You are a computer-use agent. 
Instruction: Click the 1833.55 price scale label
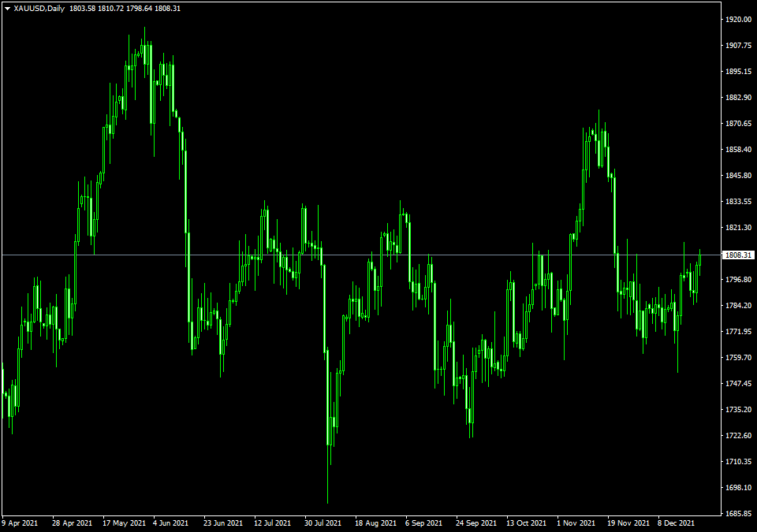739,201
